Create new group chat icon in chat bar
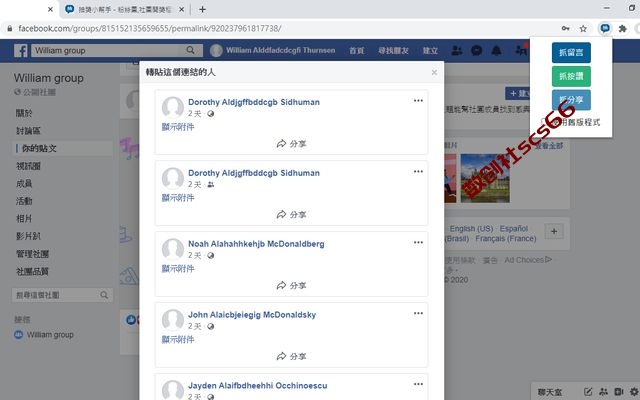This screenshot has height=400, width=640. pyautogui.click(x=603, y=391)
